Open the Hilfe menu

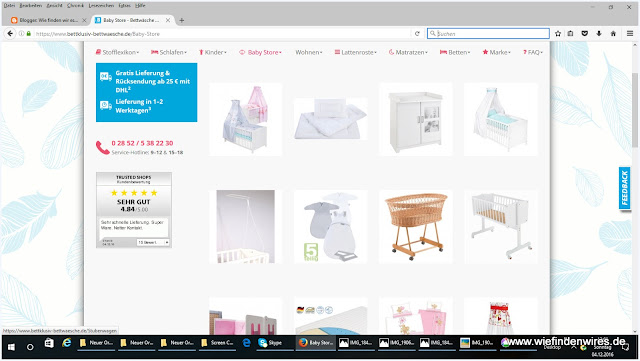(140, 6)
